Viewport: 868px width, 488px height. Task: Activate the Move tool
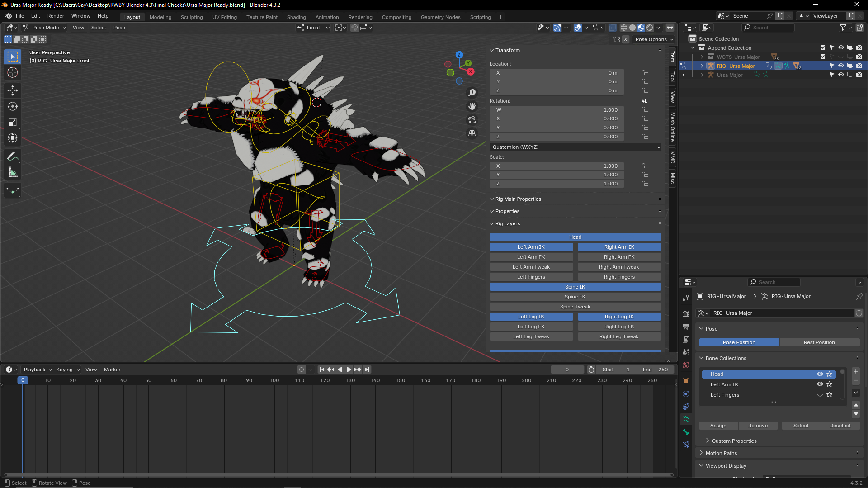(13, 90)
